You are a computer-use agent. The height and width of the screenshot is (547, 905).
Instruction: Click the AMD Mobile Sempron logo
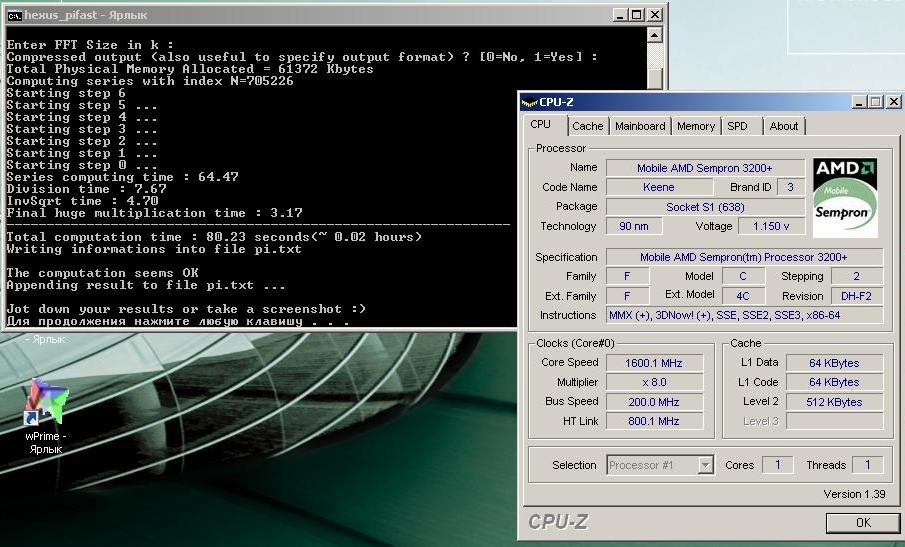(x=845, y=198)
